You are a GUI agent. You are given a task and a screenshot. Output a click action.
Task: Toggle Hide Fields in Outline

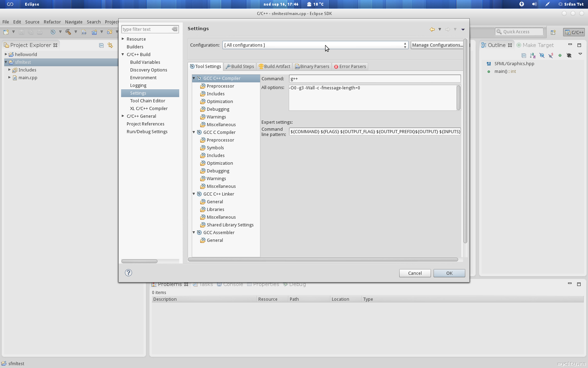[542, 55]
